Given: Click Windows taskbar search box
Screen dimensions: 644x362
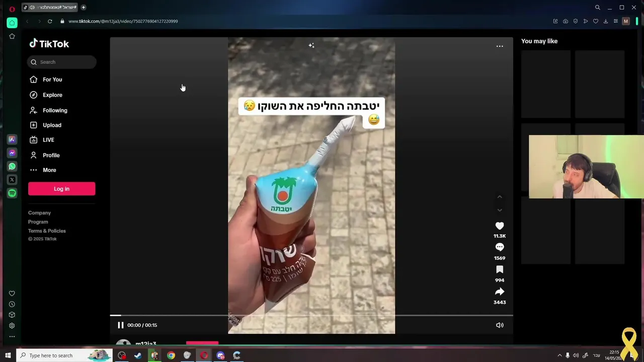Looking at the screenshot, I should pyautogui.click(x=64, y=355).
